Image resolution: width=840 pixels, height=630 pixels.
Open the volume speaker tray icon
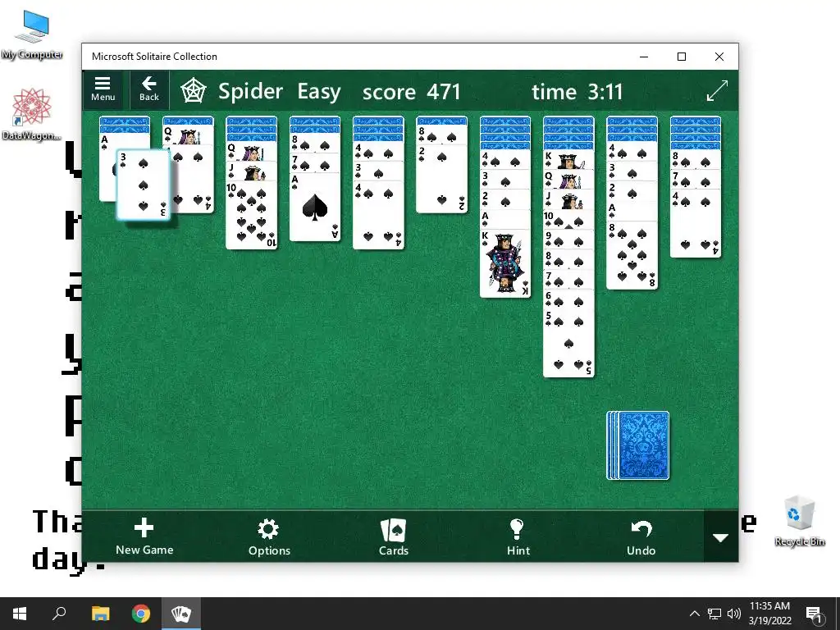click(734, 614)
